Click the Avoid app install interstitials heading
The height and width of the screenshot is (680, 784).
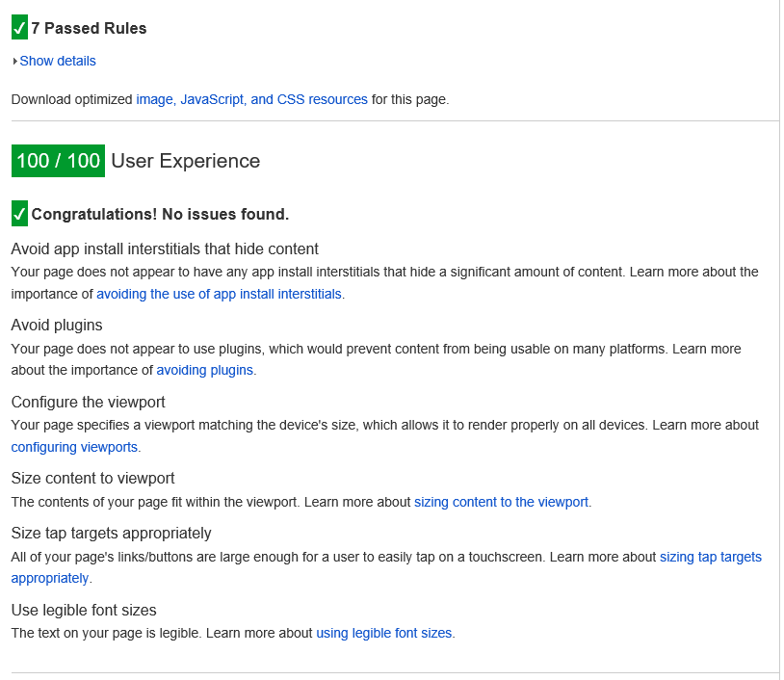pos(164,248)
